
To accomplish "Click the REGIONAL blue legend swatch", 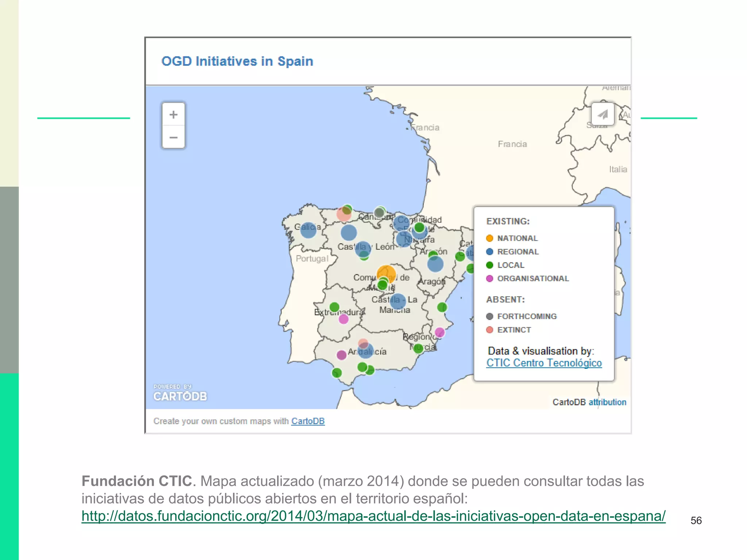I will (x=490, y=252).
